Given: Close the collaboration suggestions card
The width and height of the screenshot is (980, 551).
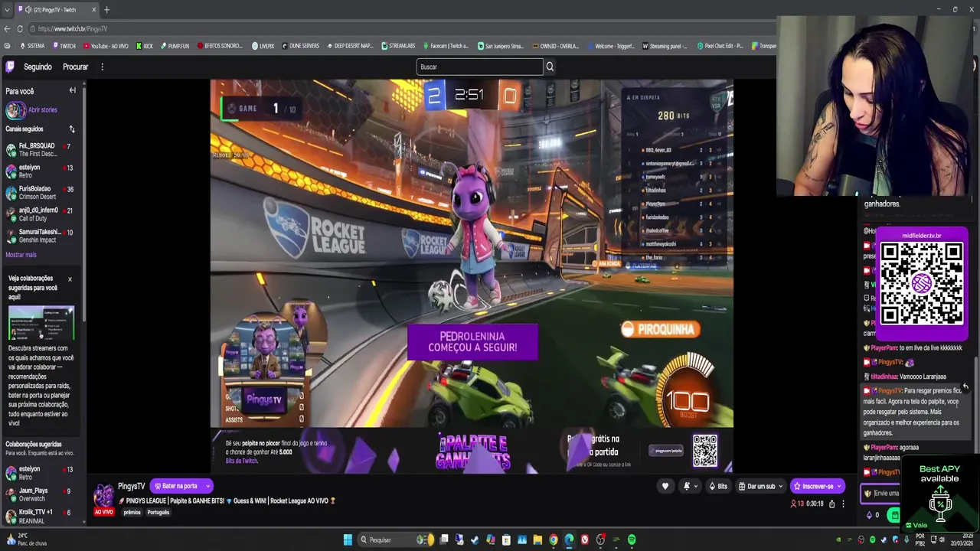Looking at the screenshot, I should click(x=70, y=279).
